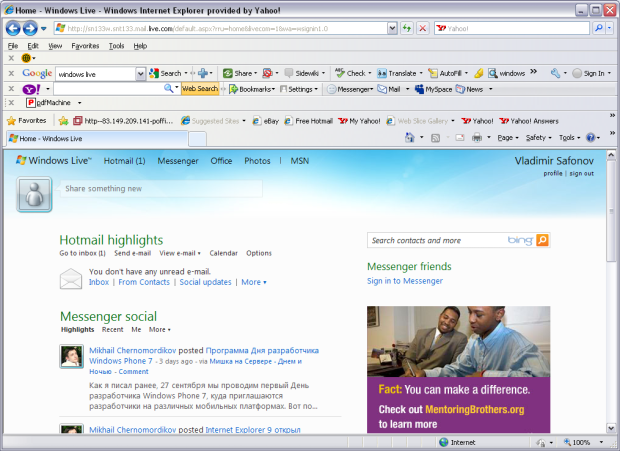Open MySpace on the Yahoo toolbar
This screenshot has width=620, height=451.
(x=433, y=89)
